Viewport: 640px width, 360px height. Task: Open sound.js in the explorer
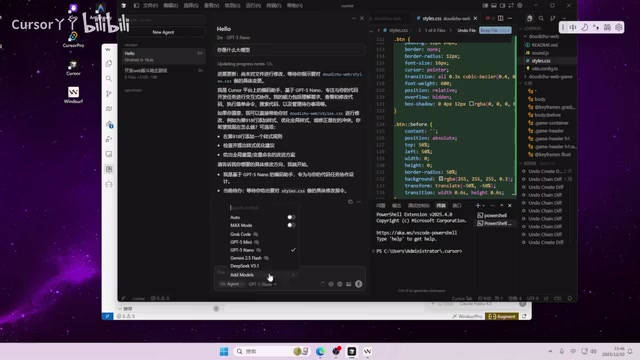(x=540, y=53)
